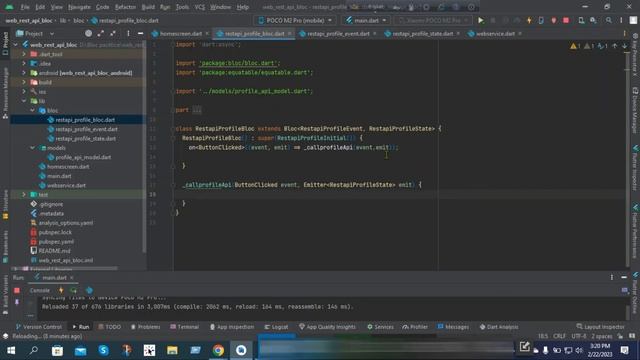Open Dart Analysis tool window
The height and width of the screenshot is (360, 640).
[x=499, y=327]
